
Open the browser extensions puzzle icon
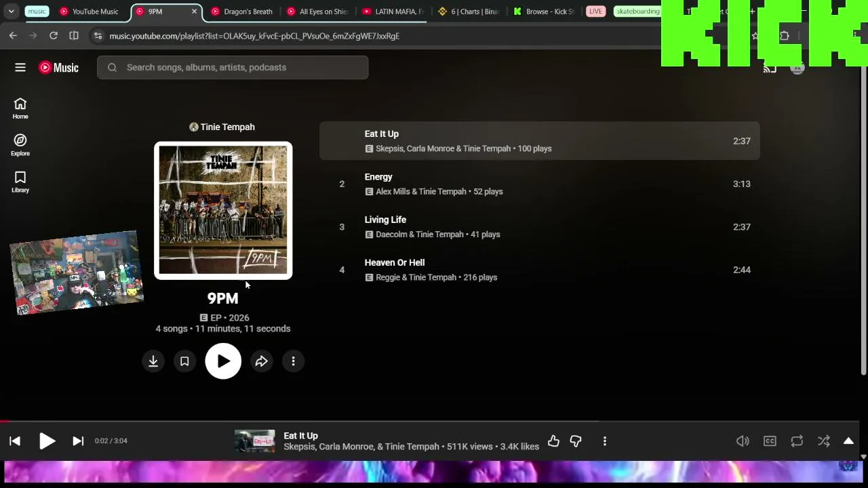(785, 36)
